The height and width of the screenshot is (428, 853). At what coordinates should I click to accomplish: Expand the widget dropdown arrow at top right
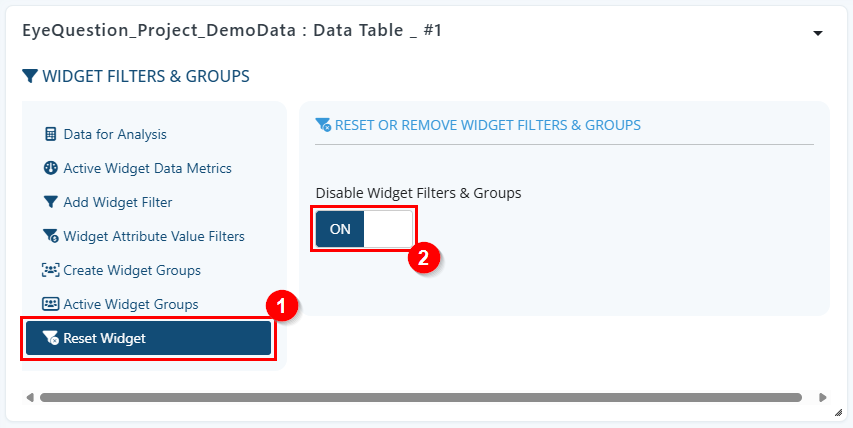click(817, 33)
